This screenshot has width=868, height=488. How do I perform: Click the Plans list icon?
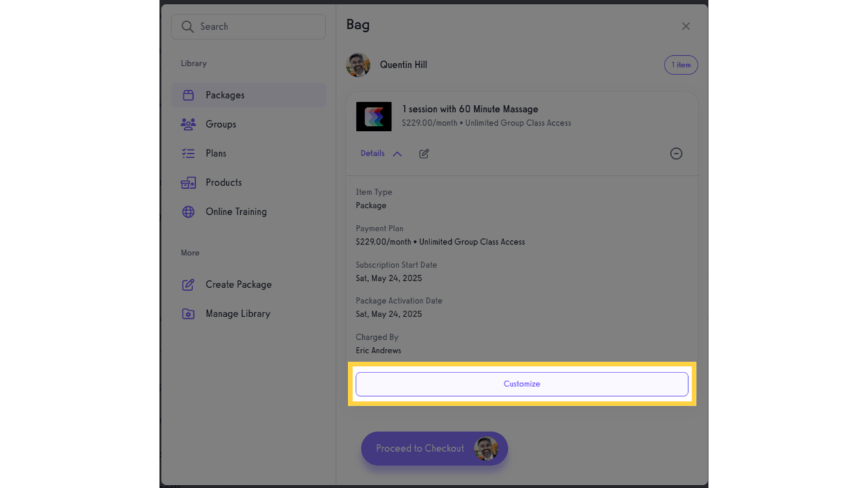point(188,153)
